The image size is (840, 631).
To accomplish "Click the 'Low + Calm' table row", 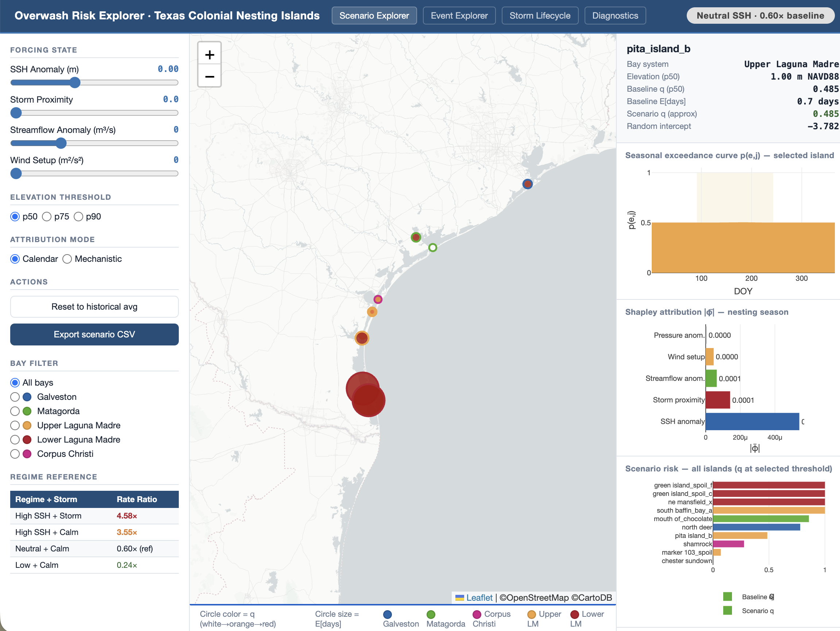I will tap(94, 565).
